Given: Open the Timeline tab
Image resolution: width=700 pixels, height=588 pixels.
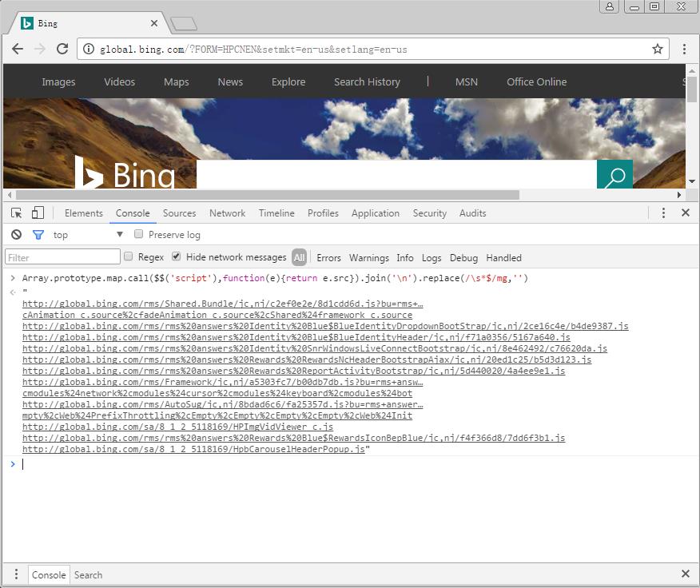Looking at the screenshot, I should tap(276, 213).
